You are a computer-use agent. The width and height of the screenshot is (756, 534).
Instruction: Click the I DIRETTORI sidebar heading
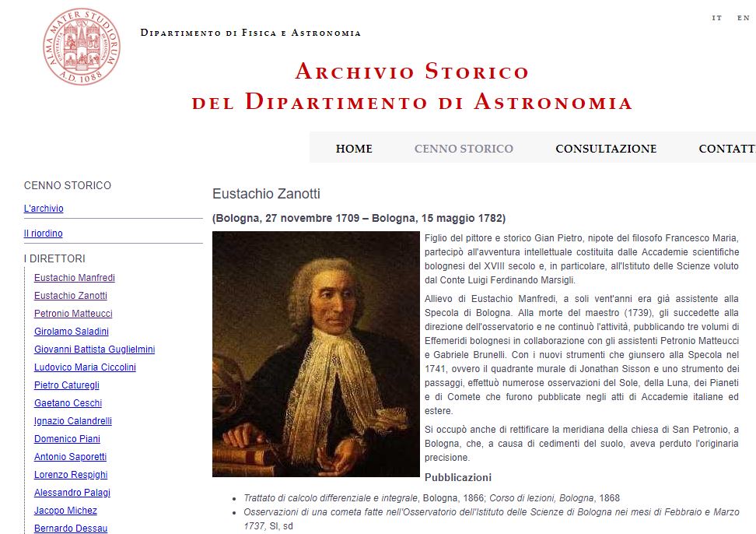(54, 258)
